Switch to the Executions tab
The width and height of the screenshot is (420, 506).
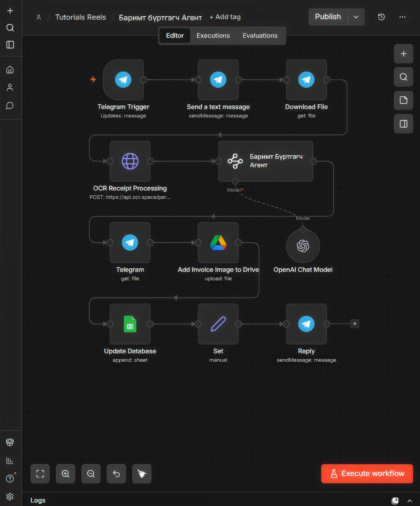pyautogui.click(x=213, y=36)
